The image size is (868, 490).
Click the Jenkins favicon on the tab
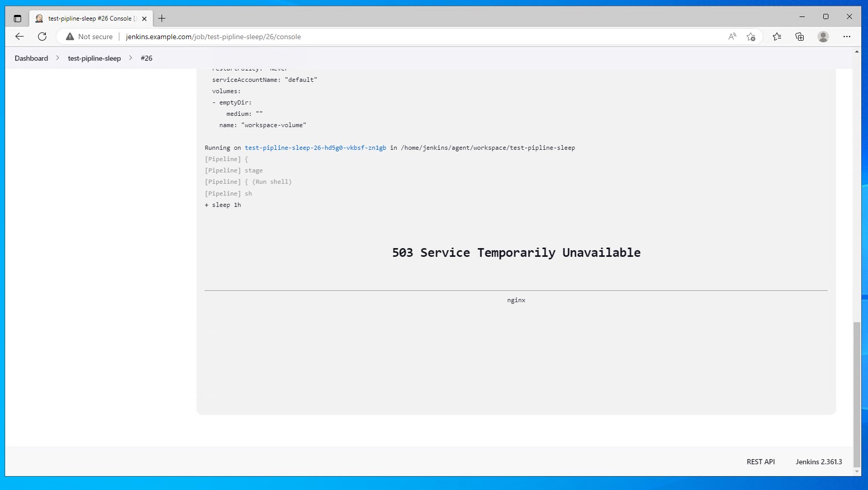[39, 18]
